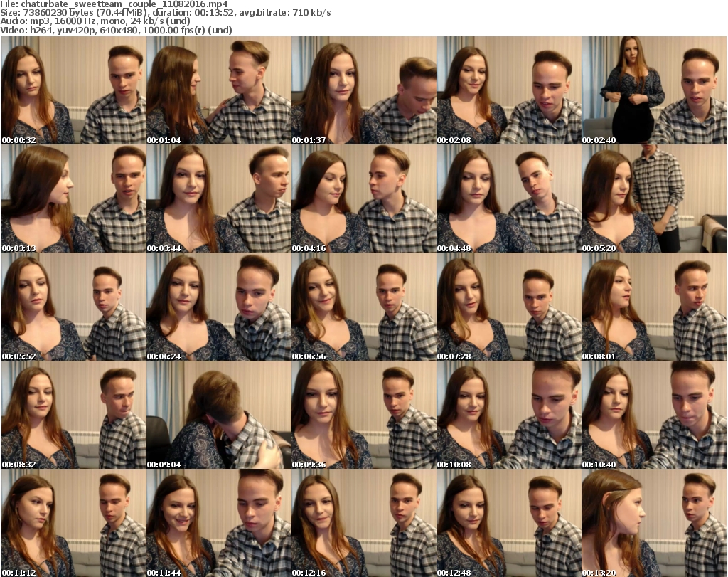
Task: Pick the frame labeled 00:05:52
Action: coord(74,307)
